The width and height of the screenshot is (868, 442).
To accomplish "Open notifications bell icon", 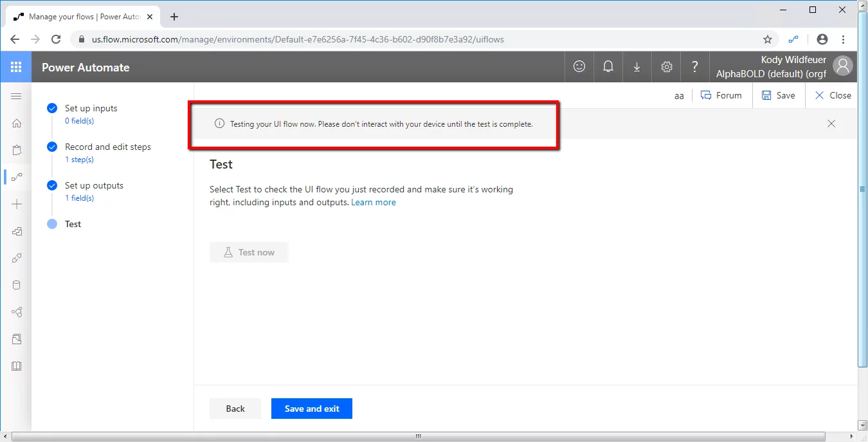I will click(x=608, y=67).
